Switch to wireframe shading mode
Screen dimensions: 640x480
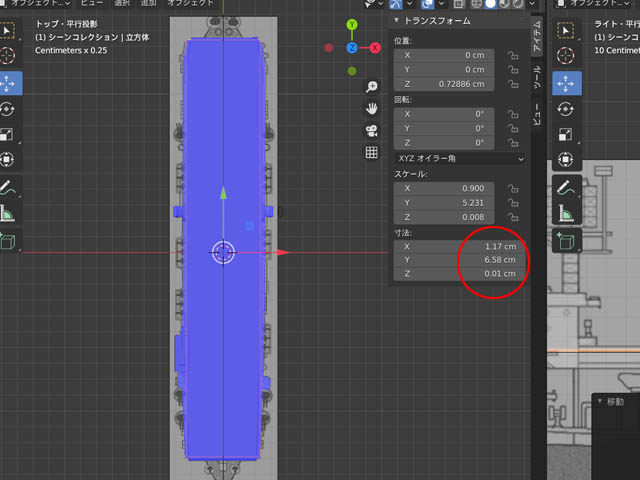tap(476, 4)
